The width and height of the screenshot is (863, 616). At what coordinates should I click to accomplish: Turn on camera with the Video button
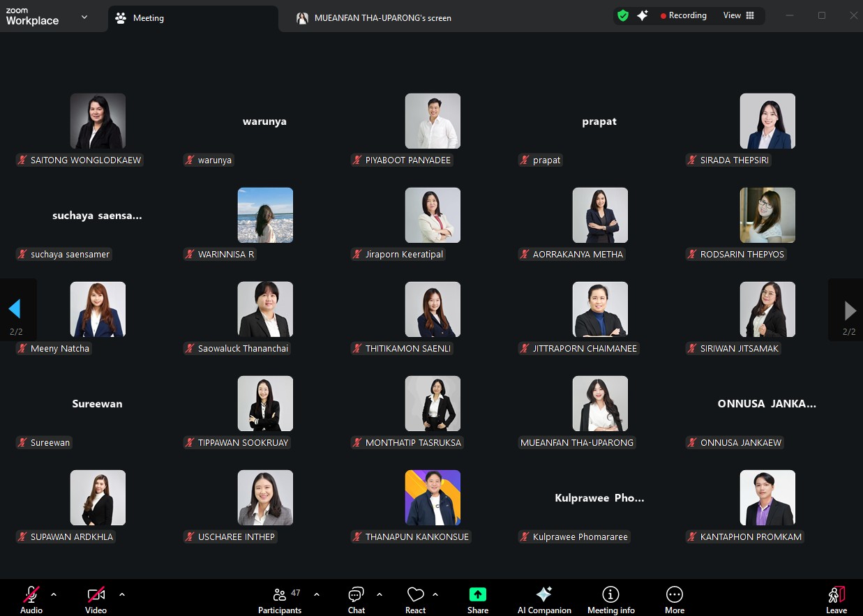pos(96,599)
